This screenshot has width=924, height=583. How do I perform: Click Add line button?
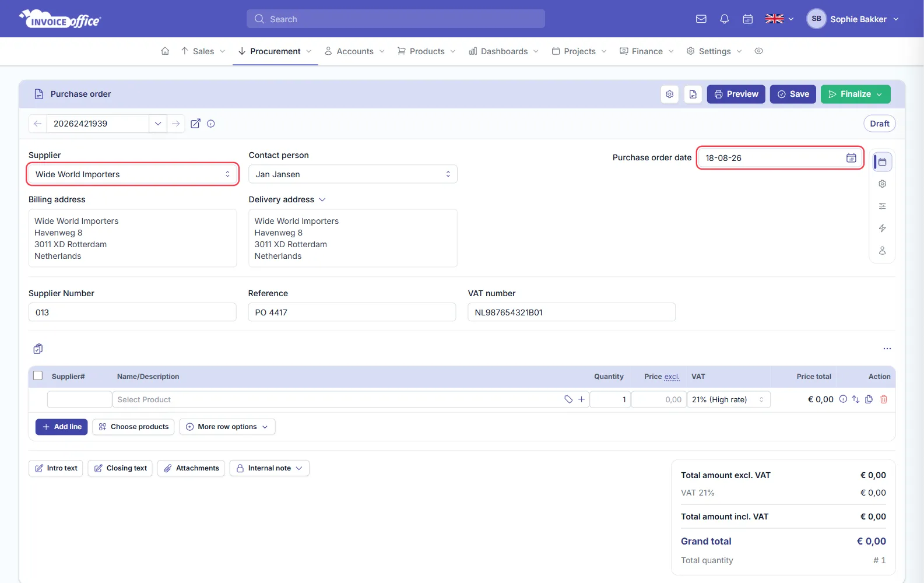tap(62, 427)
